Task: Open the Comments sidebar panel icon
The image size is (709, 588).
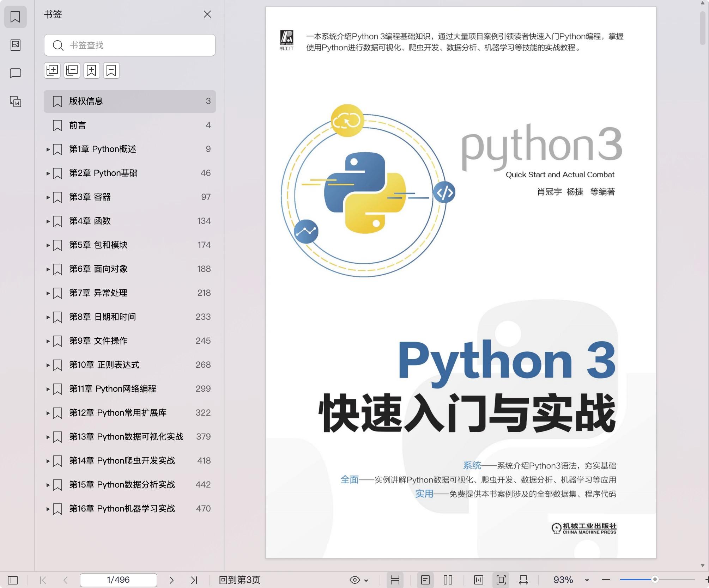Action: pos(15,73)
